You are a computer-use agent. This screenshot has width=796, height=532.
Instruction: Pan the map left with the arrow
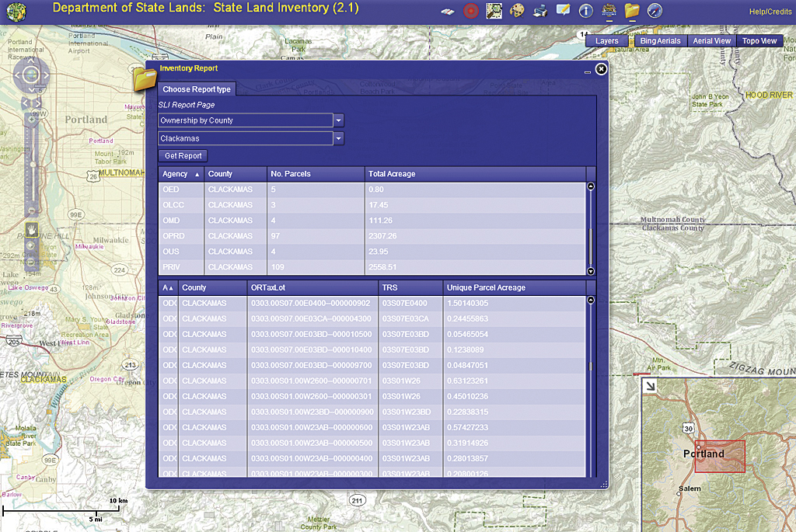(17, 75)
